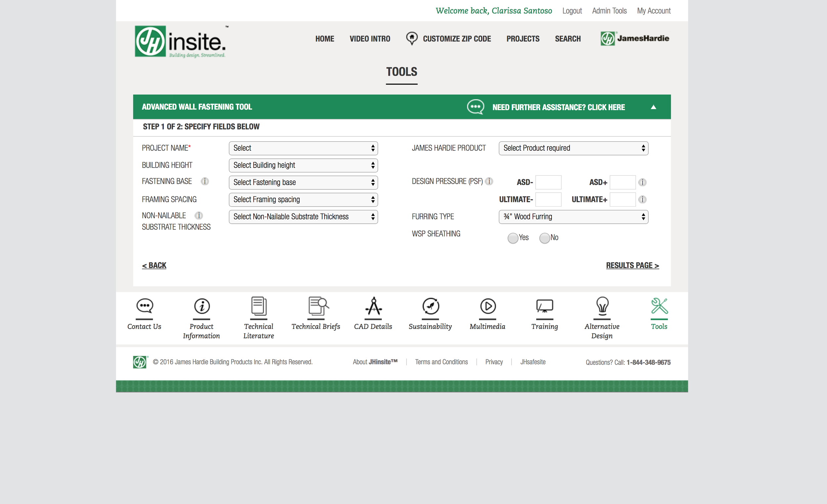The width and height of the screenshot is (827, 504).
Task: Open the Tools wrench icon
Action: point(659,306)
